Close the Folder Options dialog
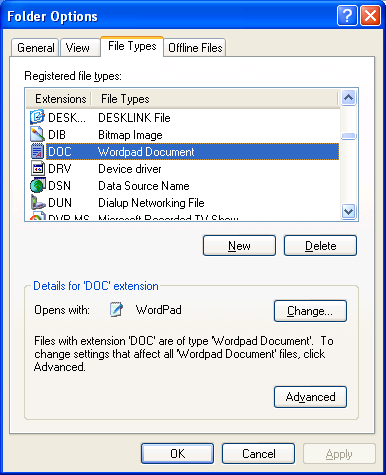This screenshot has width=386, height=475. point(370,16)
